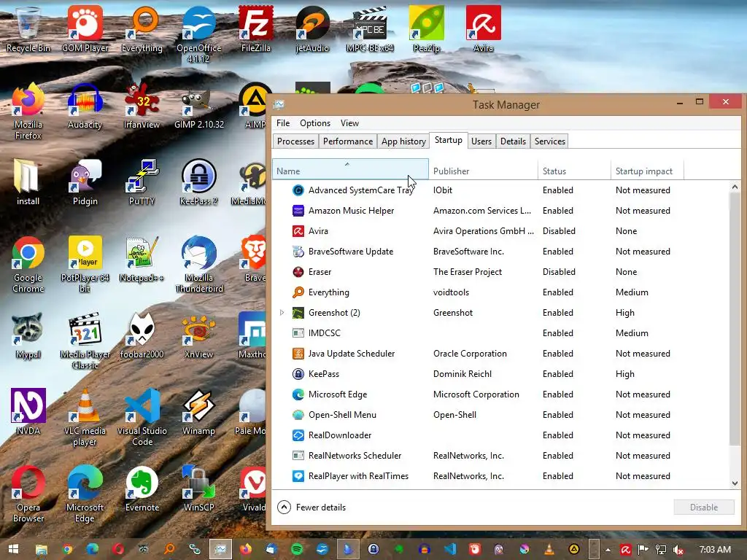Click the Mozilla Thunderbird desktop icon
747x560 pixels.
coord(199,264)
